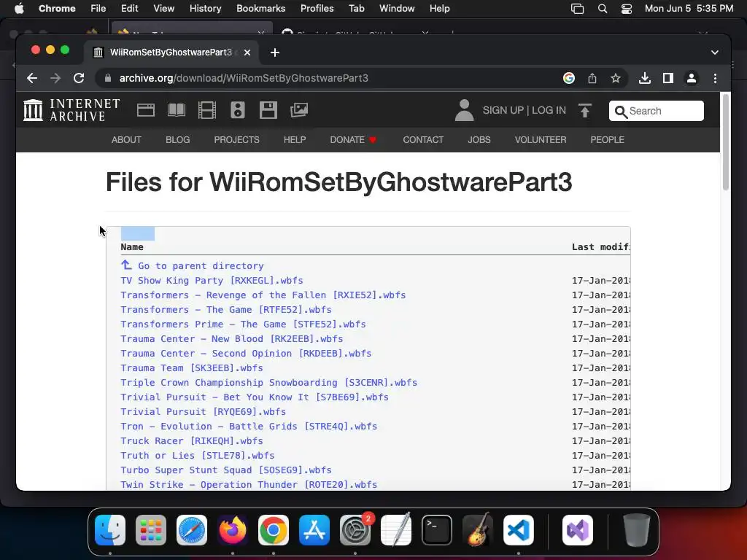Open Launchpad in the Dock
The image size is (747, 560).
click(x=151, y=530)
